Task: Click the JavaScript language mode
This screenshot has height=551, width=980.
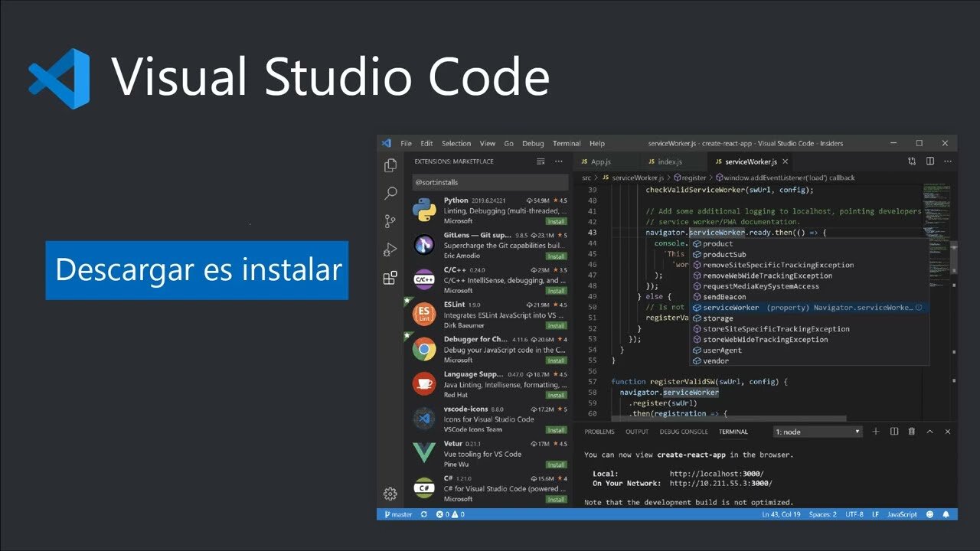Action: [903, 514]
